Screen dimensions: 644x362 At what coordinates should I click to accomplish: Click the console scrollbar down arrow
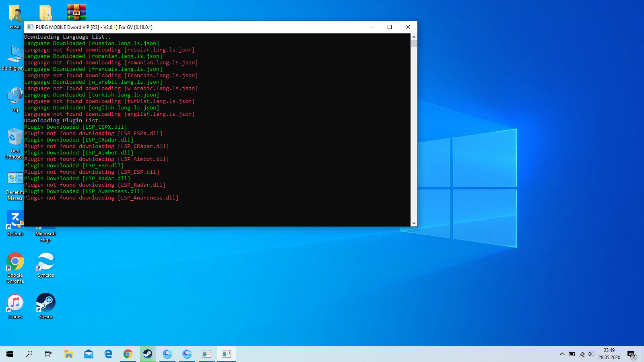coord(414,223)
